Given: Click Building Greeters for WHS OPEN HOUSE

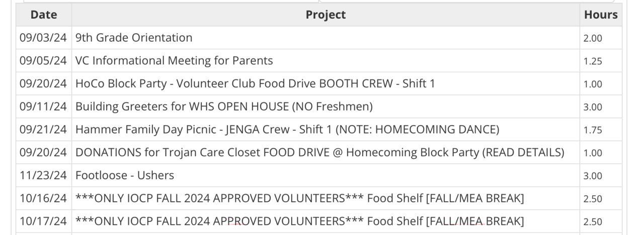Looking at the screenshot, I should (x=224, y=106).
